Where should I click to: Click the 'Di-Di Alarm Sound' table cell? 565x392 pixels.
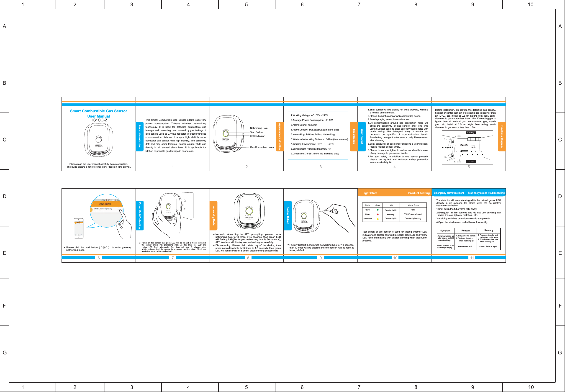click(x=413, y=214)
